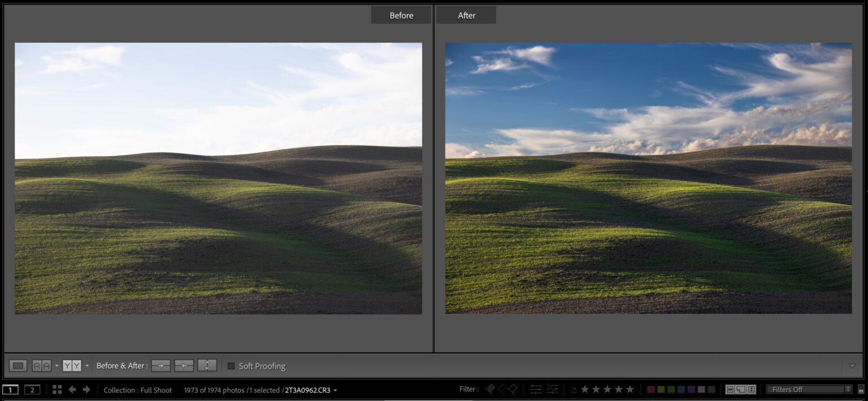Select the flagged photos filter icon
Image resolution: width=868 pixels, height=401 pixels.
489,390
